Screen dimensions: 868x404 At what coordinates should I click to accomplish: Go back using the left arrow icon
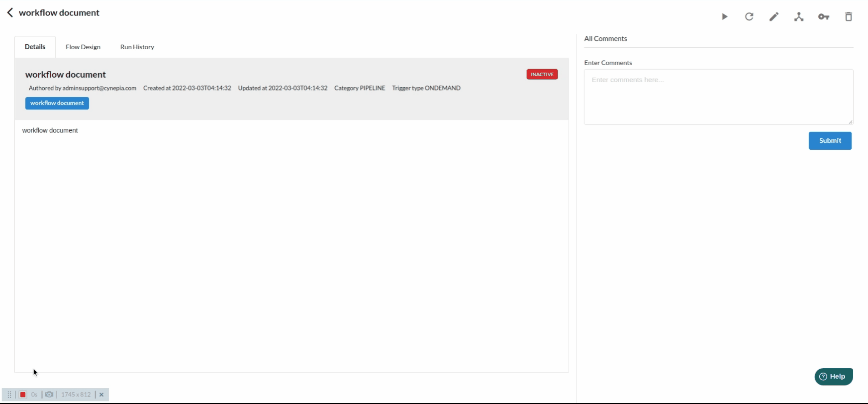(x=10, y=12)
